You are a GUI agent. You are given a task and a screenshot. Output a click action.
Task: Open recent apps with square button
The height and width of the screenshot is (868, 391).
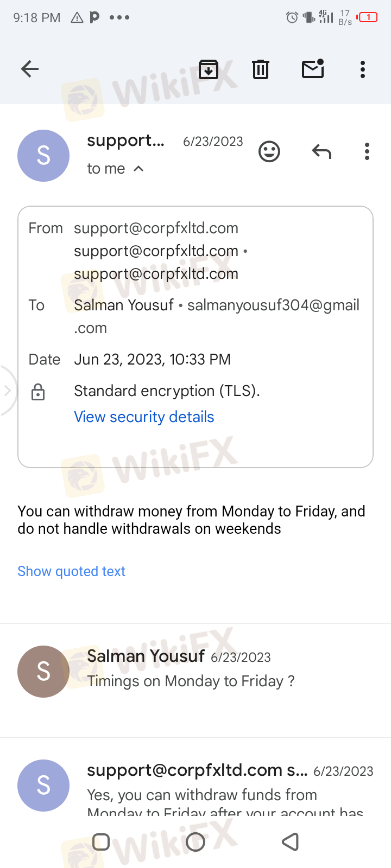coord(101,842)
